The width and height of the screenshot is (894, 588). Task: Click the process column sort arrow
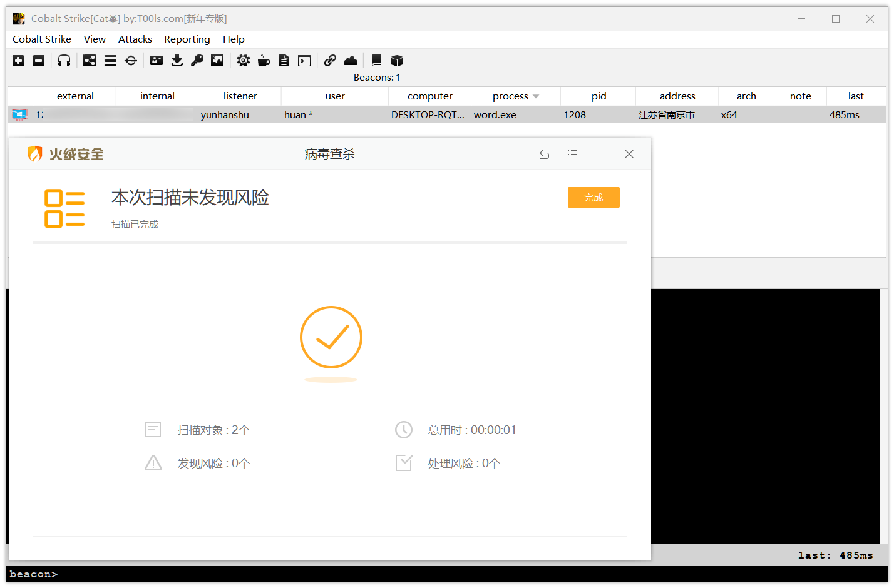536,96
